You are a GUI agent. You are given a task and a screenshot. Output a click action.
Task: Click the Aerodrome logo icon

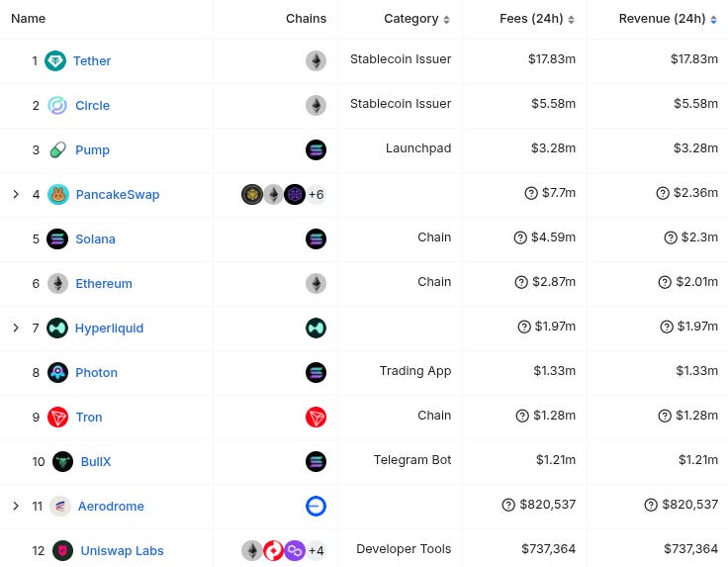coord(60,507)
